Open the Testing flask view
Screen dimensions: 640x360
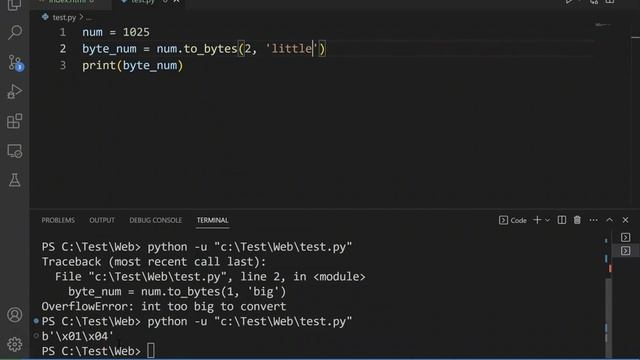point(15,180)
